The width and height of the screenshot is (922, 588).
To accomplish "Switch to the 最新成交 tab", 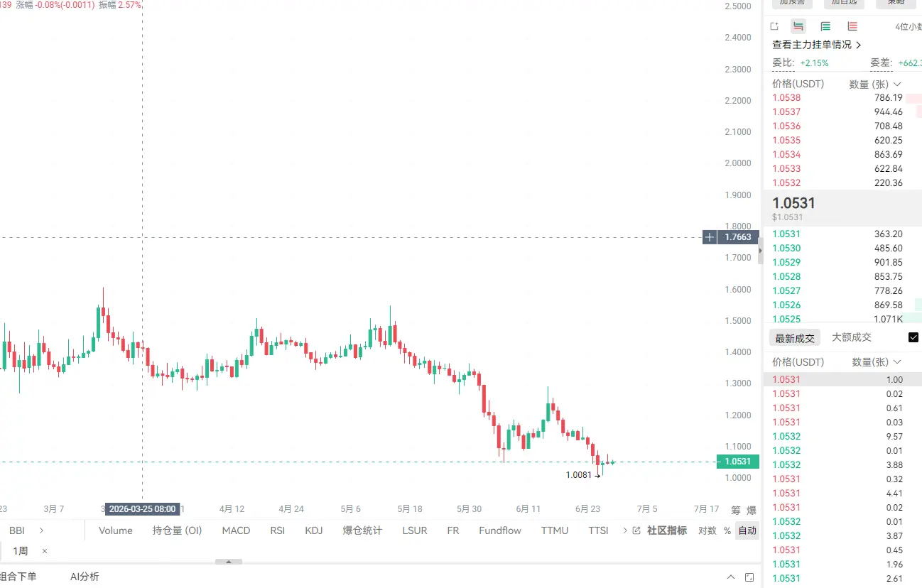I will click(795, 338).
